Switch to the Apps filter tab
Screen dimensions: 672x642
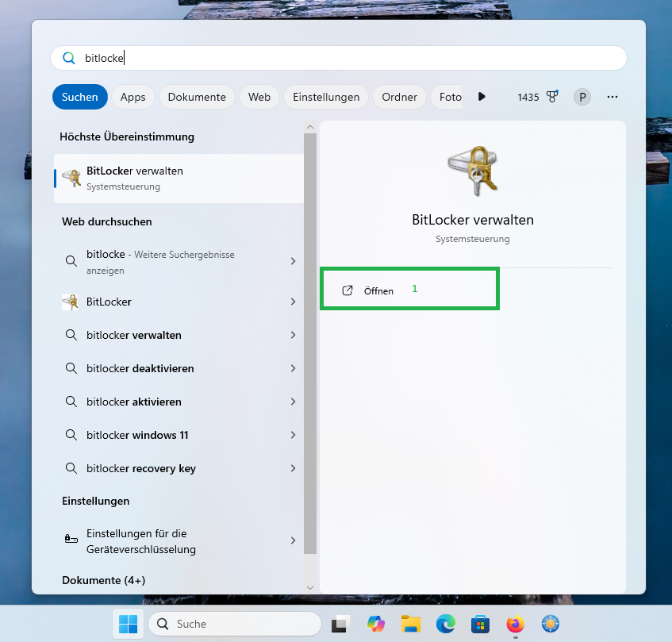[x=132, y=97]
